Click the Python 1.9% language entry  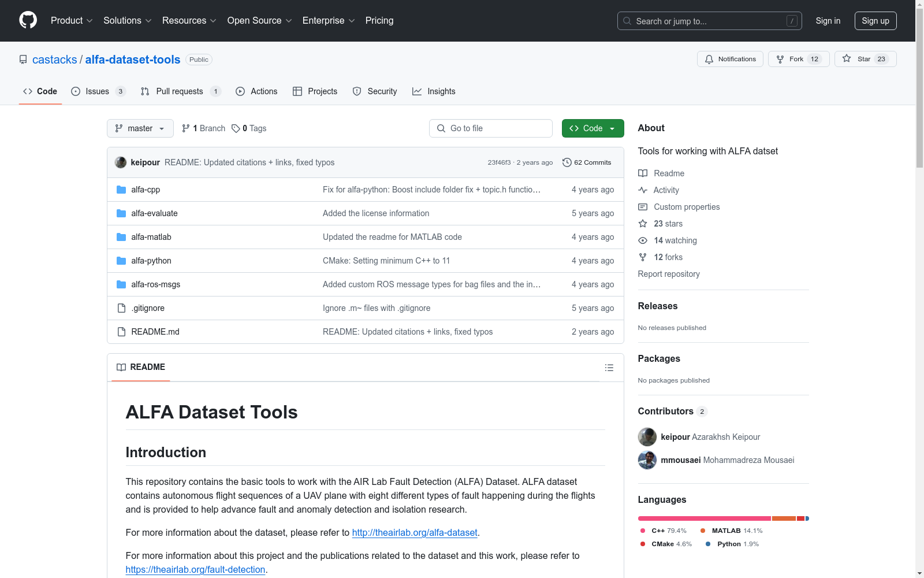[x=732, y=544]
